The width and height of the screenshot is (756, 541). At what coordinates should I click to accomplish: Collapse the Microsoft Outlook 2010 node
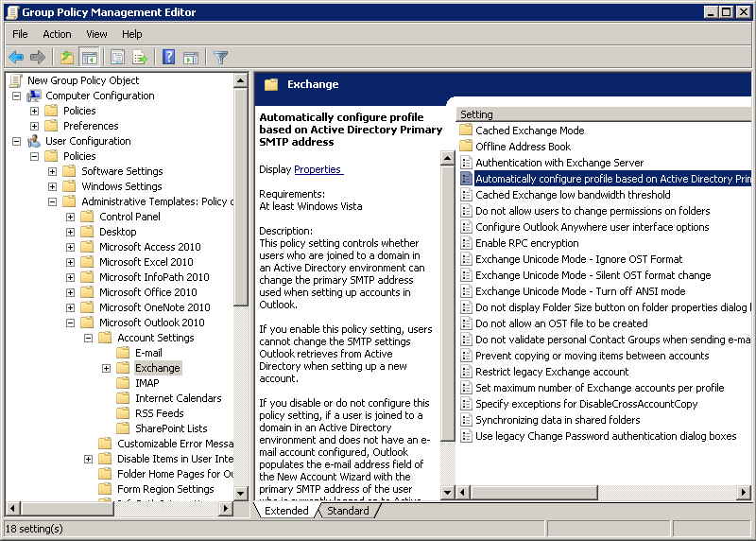pyautogui.click(x=70, y=323)
